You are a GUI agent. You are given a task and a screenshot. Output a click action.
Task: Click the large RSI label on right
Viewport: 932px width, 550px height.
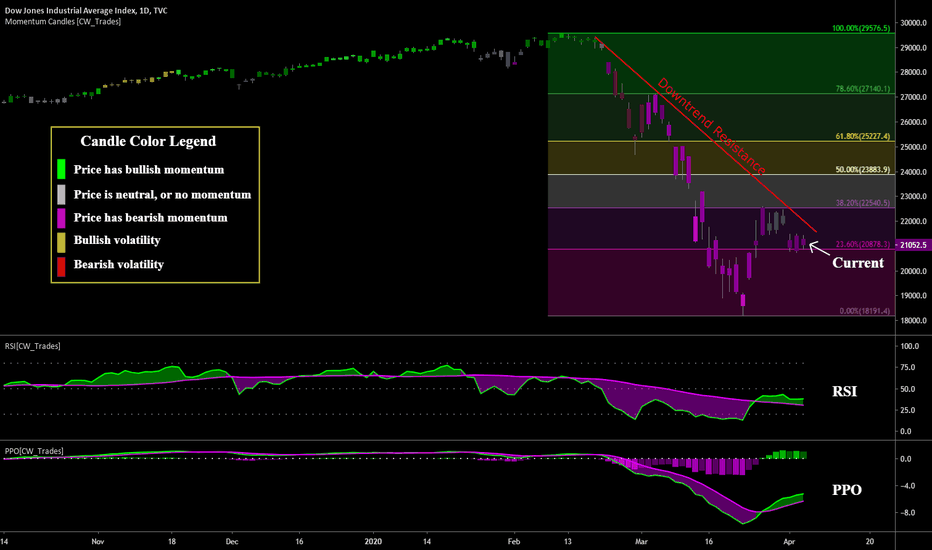(844, 391)
